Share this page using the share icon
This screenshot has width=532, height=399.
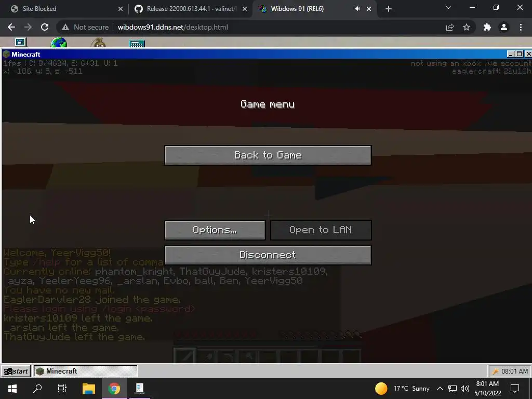click(450, 27)
